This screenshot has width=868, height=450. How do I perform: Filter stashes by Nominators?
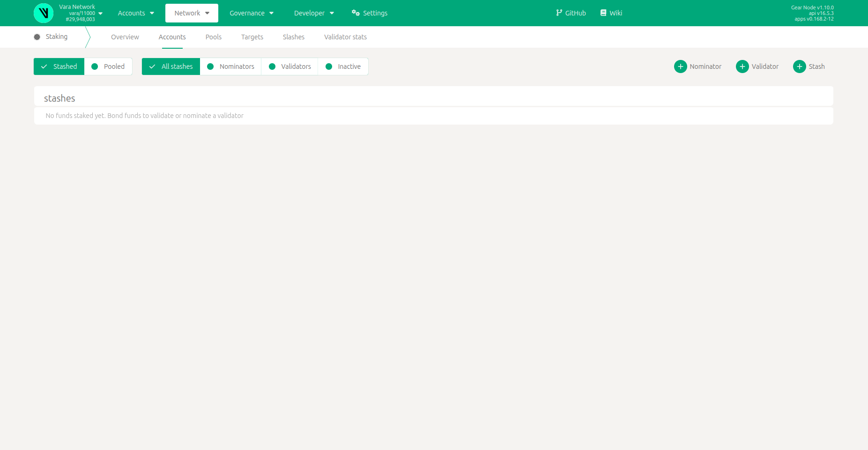[230, 66]
